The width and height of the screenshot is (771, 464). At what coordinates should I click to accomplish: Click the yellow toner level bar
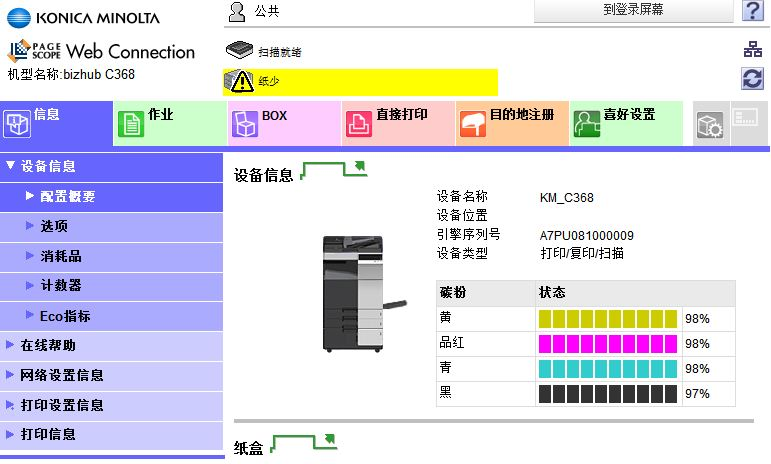tap(608, 318)
